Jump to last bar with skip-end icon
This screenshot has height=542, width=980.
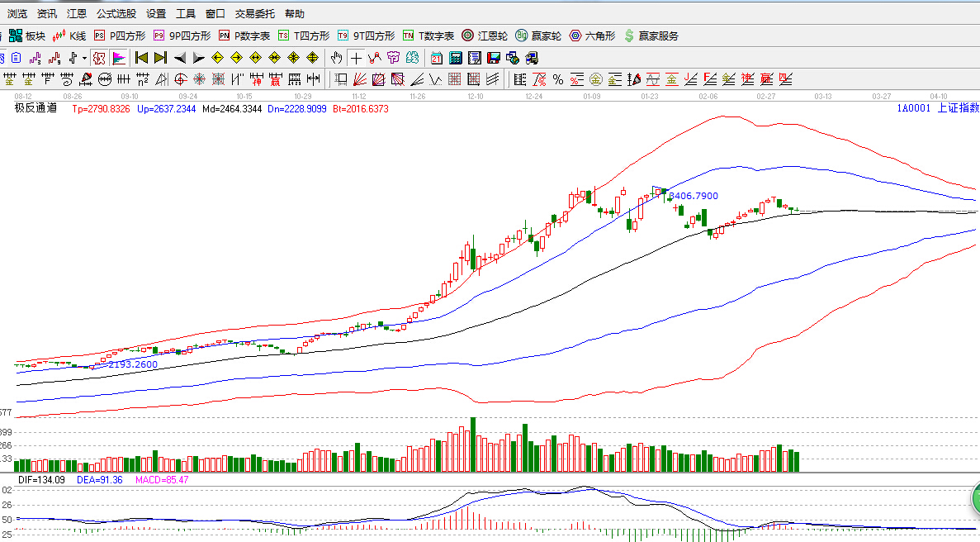[x=160, y=58]
